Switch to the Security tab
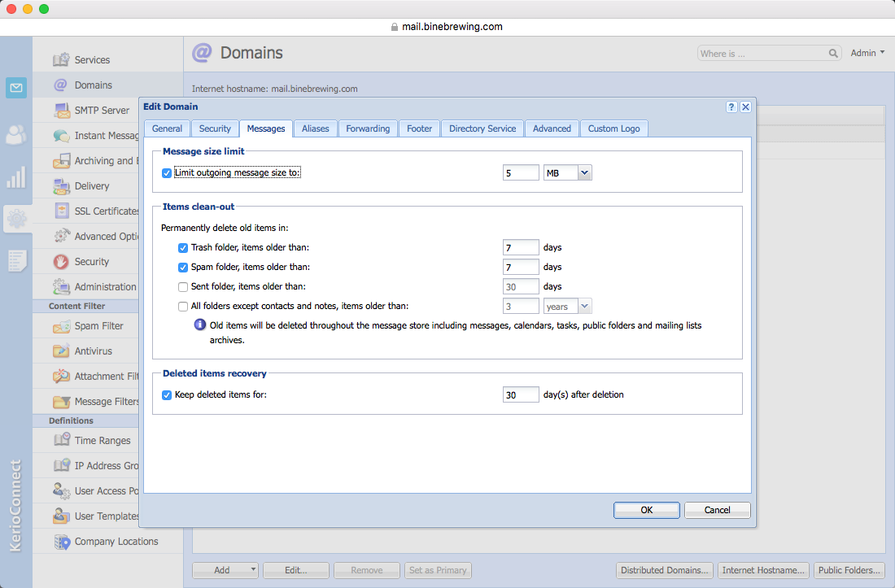Viewport: 895px width, 588px height. 215,128
